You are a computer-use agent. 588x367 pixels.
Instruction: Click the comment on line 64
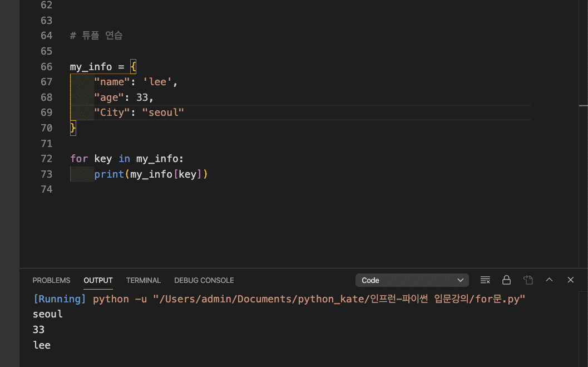click(x=96, y=36)
